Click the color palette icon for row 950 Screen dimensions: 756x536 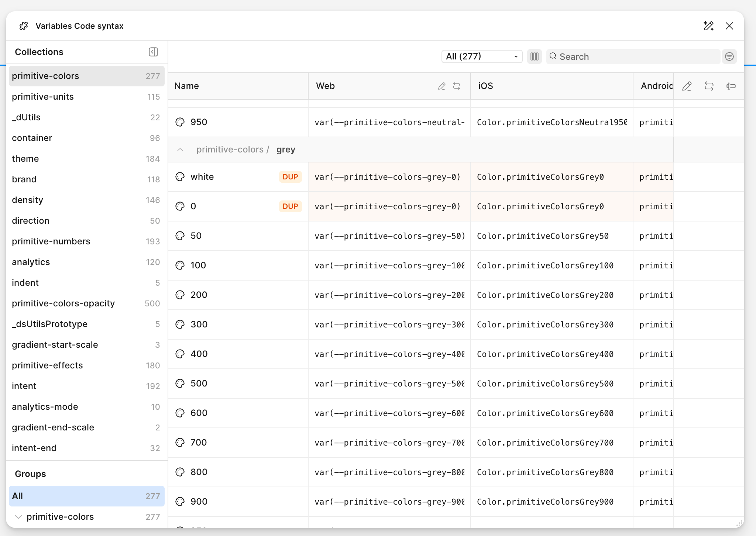click(180, 122)
